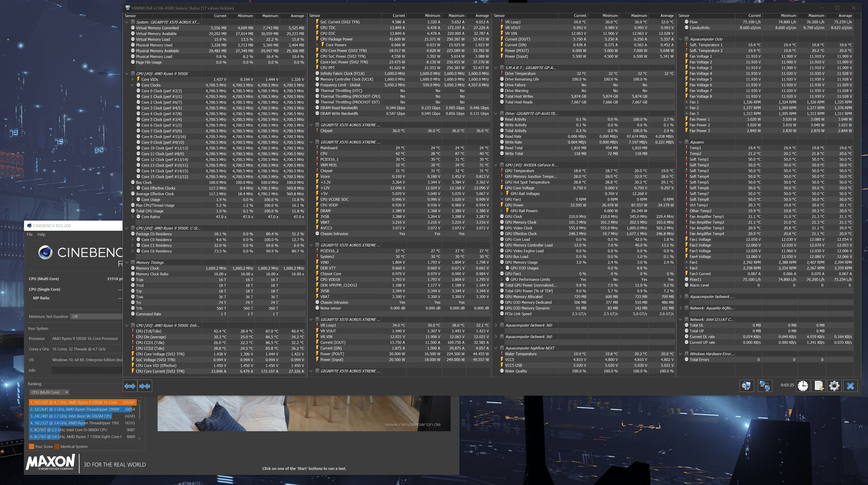Click the lightning icon beside CPU Core Voltage (SVI2 TFN)

point(133,354)
